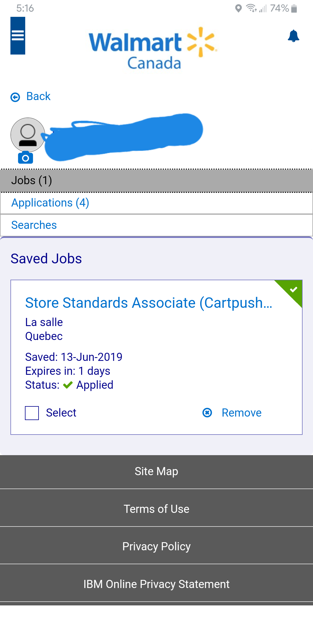The image size is (313, 644).
Task: Open the Terms of Use footer item
Action: pyautogui.click(x=156, y=509)
